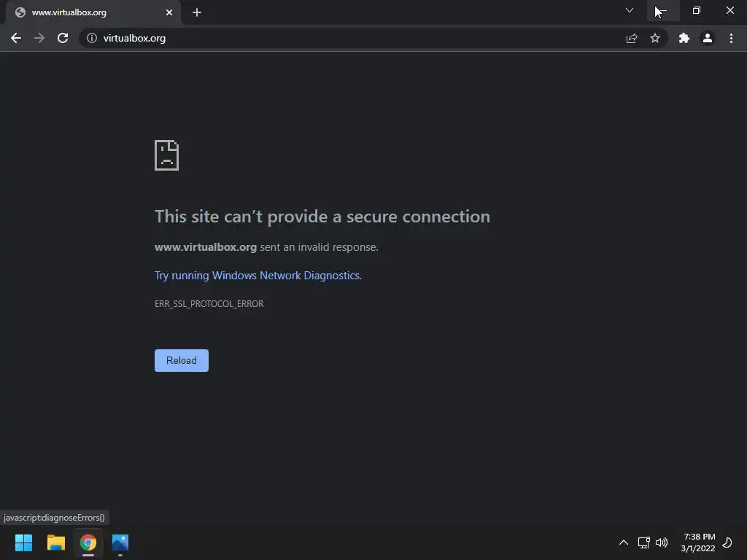This screenshot has width=747, height=560.
Task: Bookmark this tab with the star icon
Action: [655, 38]
